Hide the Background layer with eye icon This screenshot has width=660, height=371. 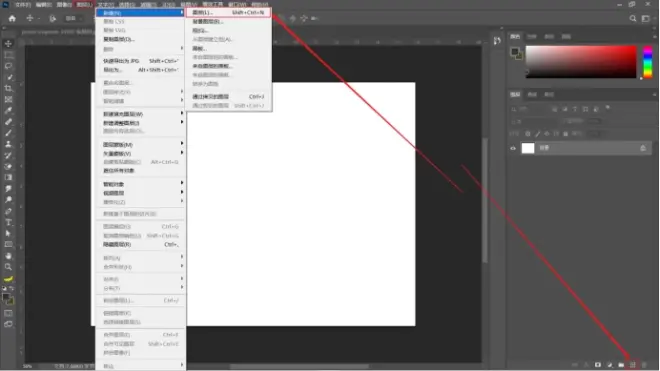(513, 148)
